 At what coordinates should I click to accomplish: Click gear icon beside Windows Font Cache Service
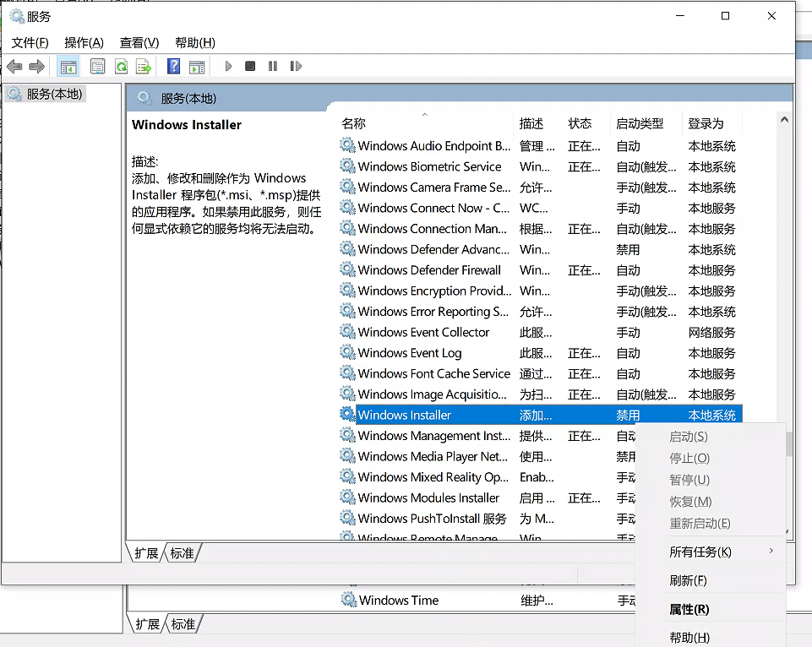[347, 372]
